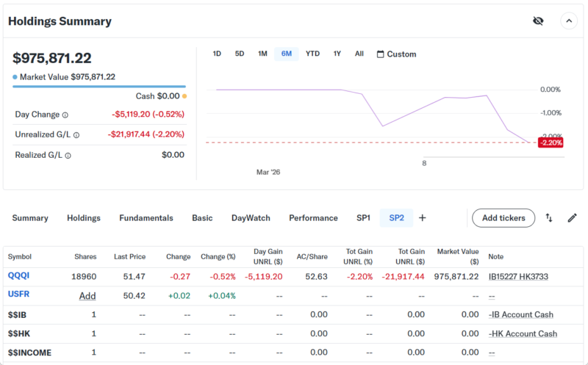Click the sort order arrows icon

(x=549, y=218)
